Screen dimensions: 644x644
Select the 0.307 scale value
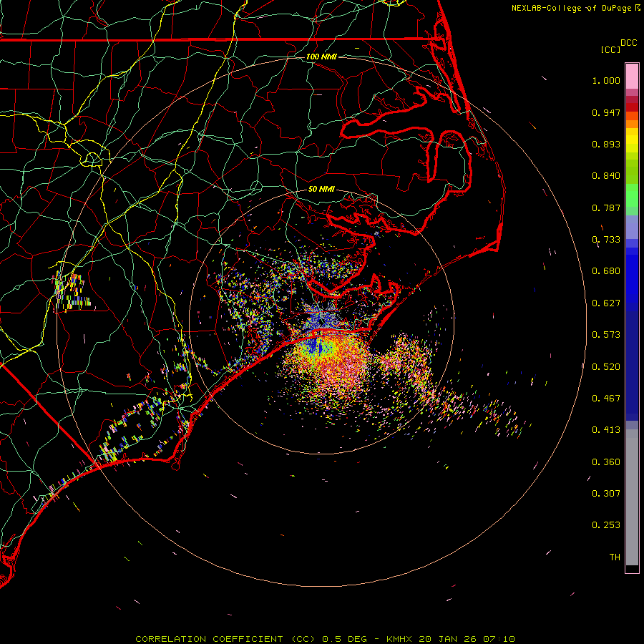606,494
